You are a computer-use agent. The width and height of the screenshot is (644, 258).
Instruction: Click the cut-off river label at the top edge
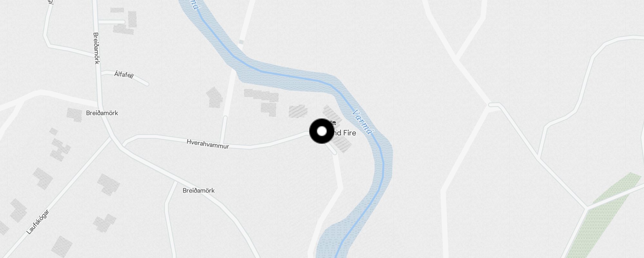pos(192,5)
